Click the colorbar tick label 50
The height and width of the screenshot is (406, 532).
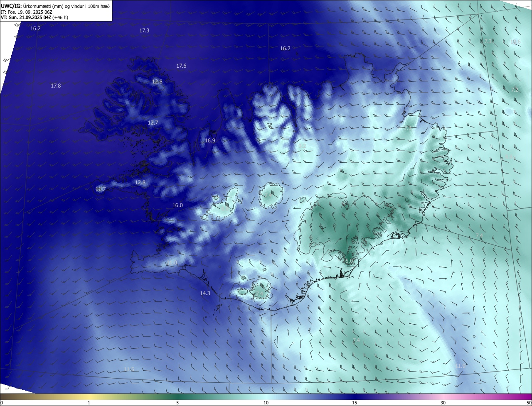click(x=529, y=403)
